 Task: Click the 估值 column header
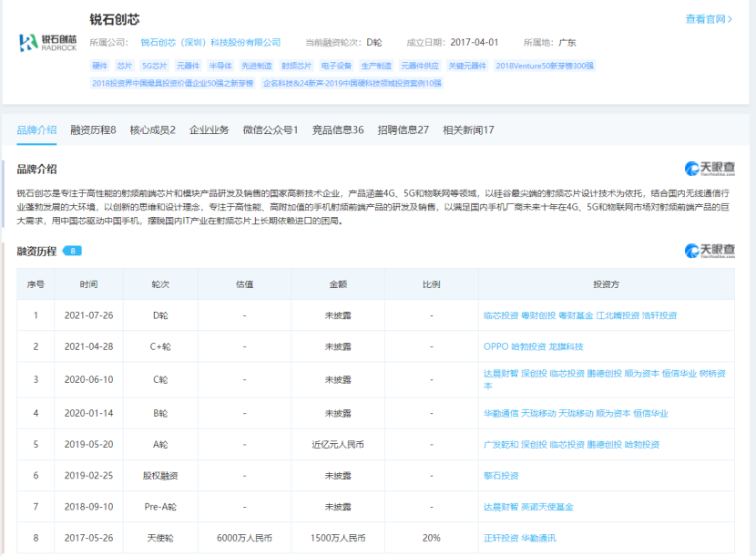point(244,284)
